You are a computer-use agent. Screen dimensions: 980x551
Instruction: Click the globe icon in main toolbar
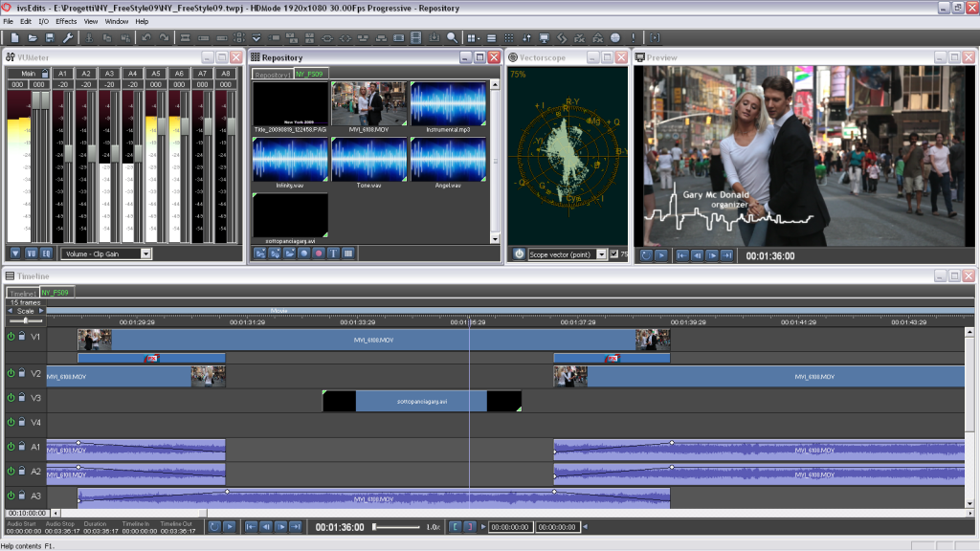615,38
